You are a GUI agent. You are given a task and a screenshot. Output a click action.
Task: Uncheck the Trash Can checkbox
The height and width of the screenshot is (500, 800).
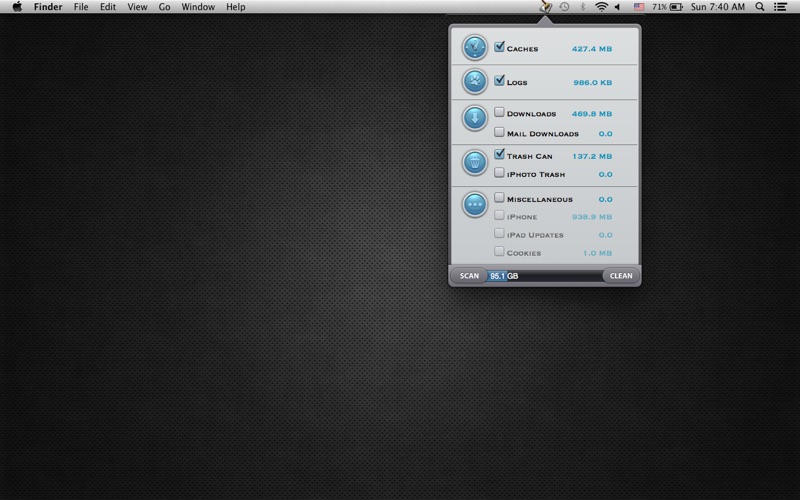point(499,154)
